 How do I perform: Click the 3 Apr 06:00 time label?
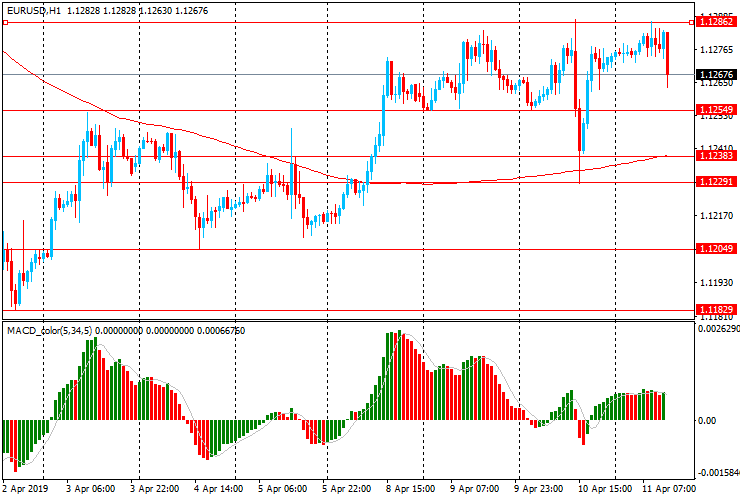[90, 488]
